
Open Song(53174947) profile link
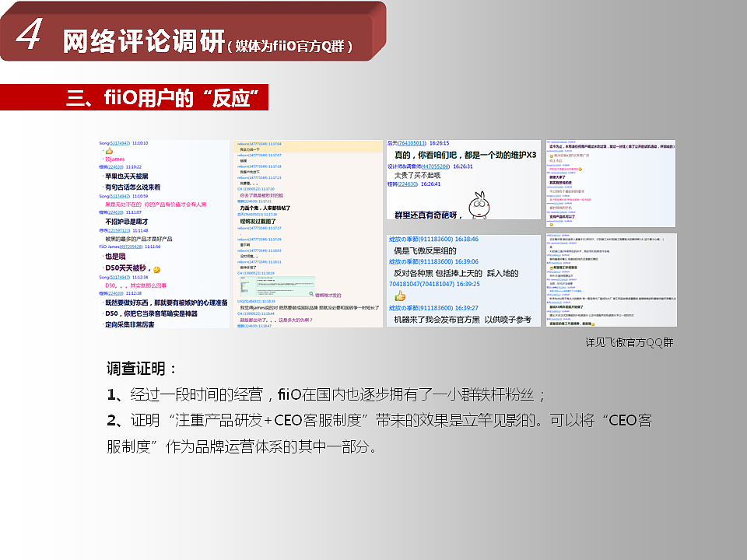point(117,141)
